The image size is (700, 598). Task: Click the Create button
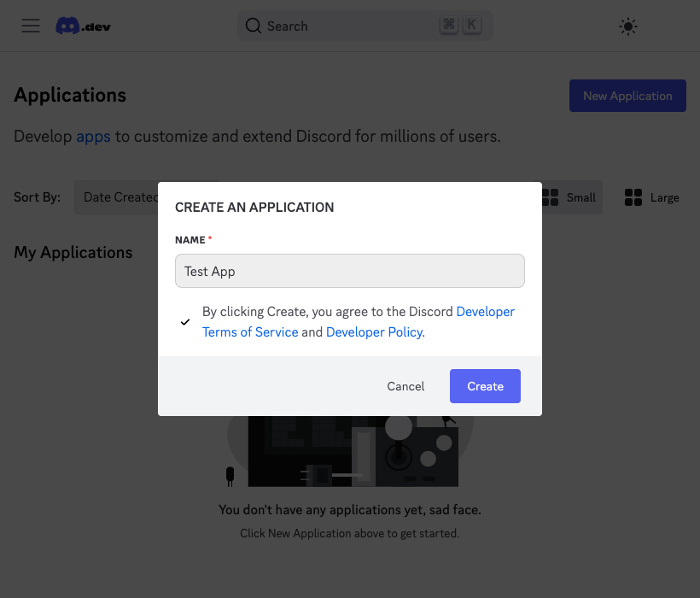pyautogui.click(x=485, y=386)
